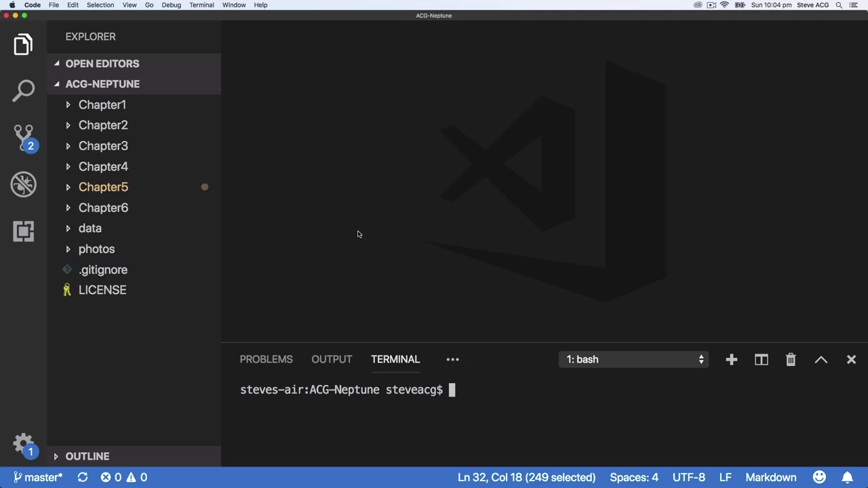
Task: Kill terminal using trash icon
Action: click(x=791, y=359)
